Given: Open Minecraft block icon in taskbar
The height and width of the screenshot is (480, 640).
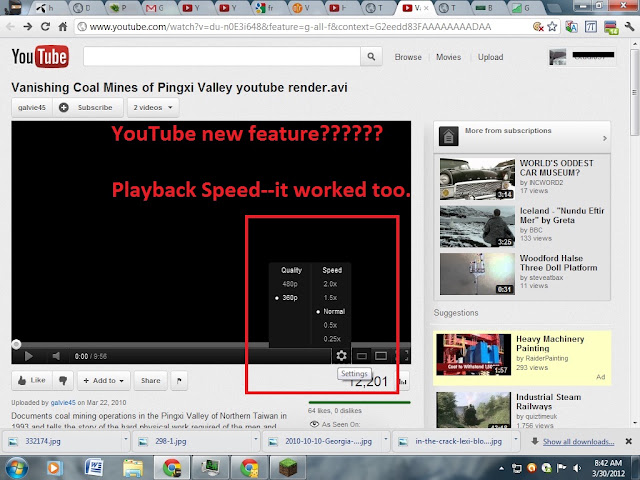Looking at the screenshot, I should (288, 468).
